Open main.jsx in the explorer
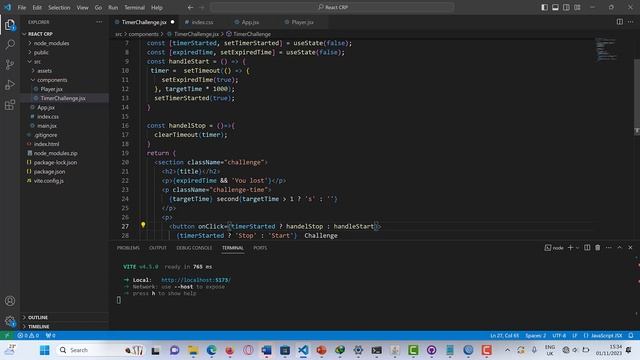 coord(47,126)
